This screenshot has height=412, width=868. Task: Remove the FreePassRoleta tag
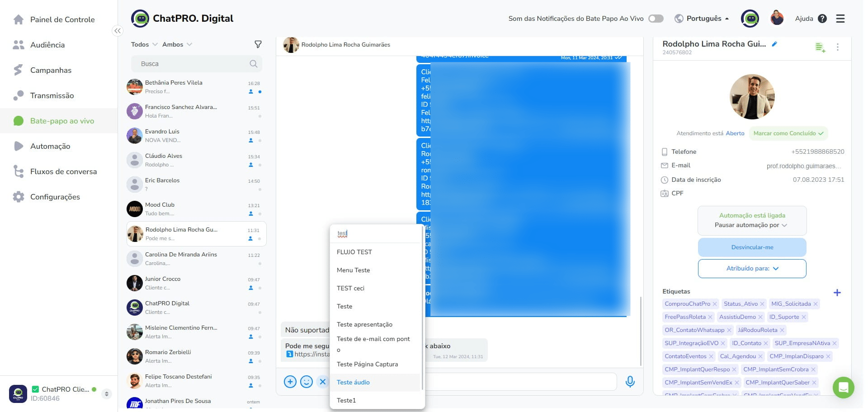pyautogui.click(x=710, y=317)
